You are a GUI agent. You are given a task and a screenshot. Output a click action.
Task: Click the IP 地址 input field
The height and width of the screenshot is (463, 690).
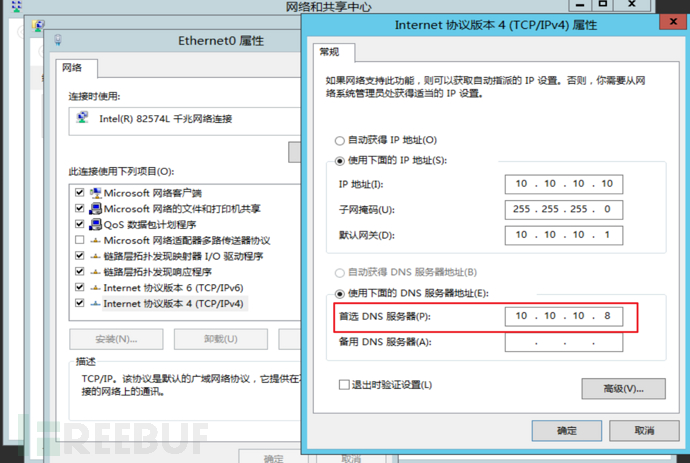coord(564,184)
